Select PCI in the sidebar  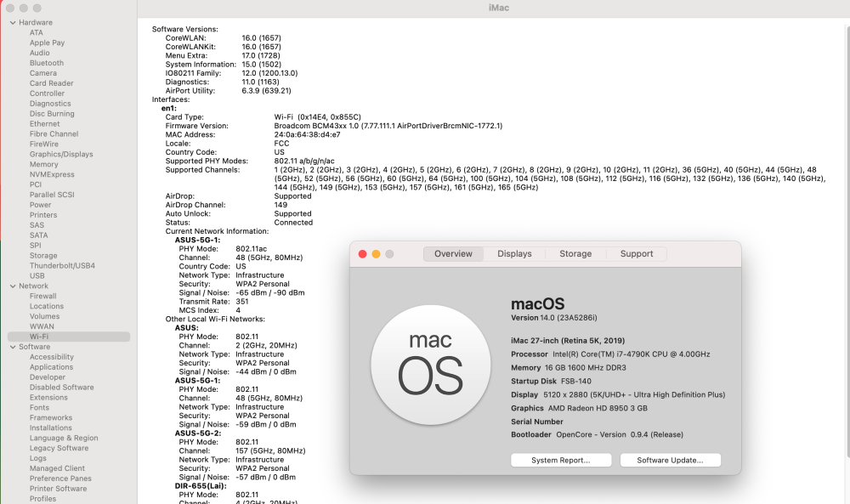(36, 184)
